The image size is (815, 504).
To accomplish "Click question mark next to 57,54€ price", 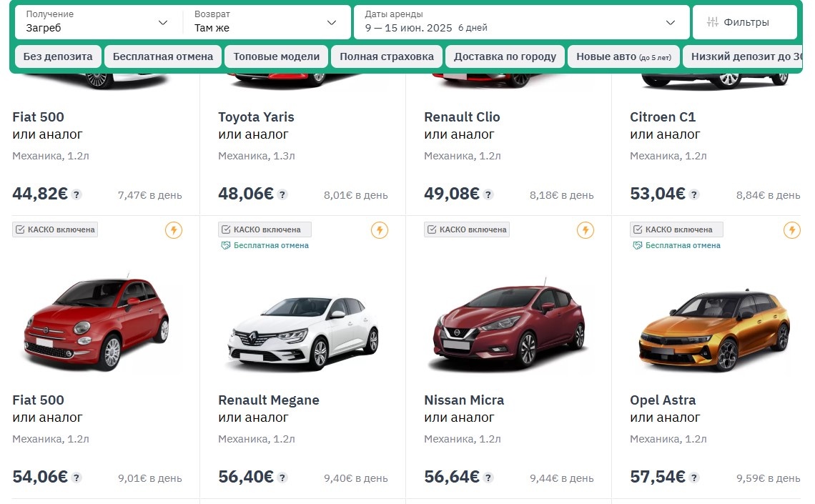I will pos(694,478).
